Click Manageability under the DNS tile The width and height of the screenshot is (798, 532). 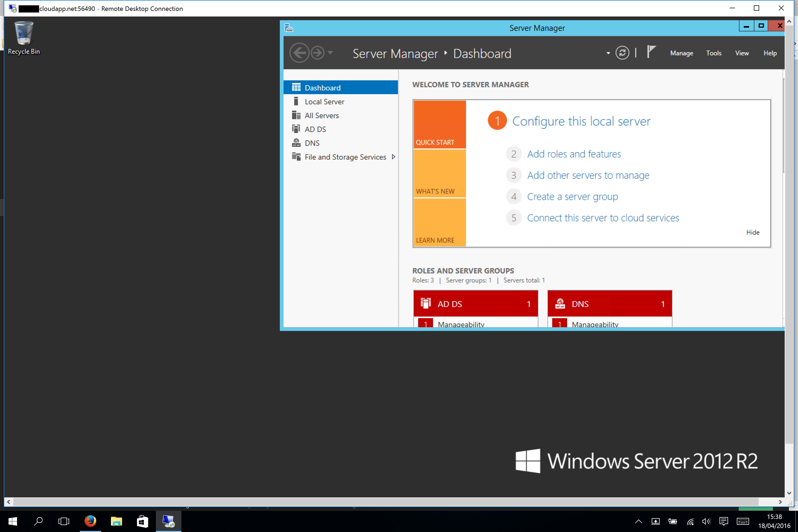tap(595, 324)
